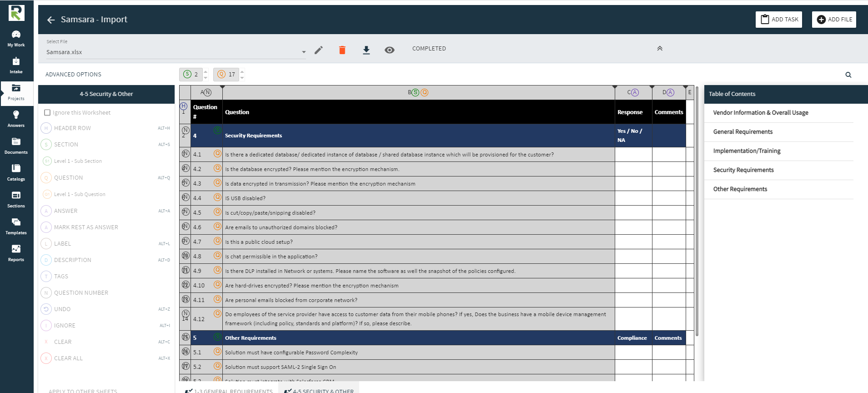
Task: Go to Security Requirements in contents
Action: pos(743,170)
